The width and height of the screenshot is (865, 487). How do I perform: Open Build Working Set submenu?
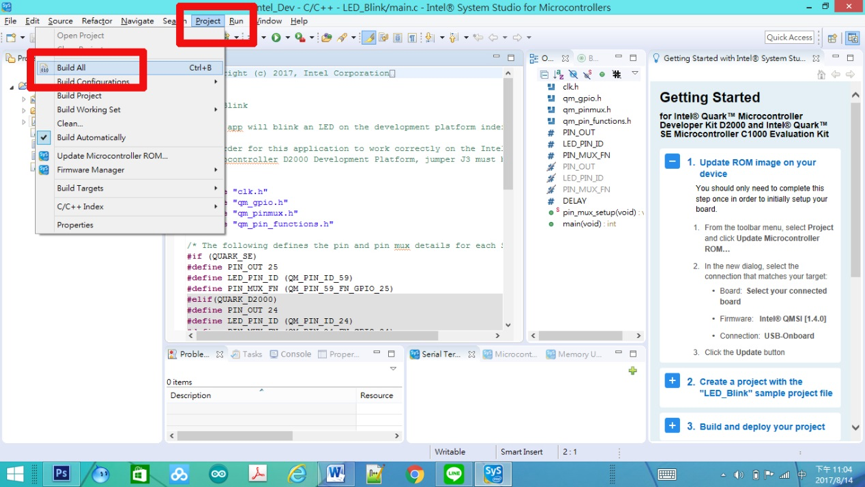point(131,109)
